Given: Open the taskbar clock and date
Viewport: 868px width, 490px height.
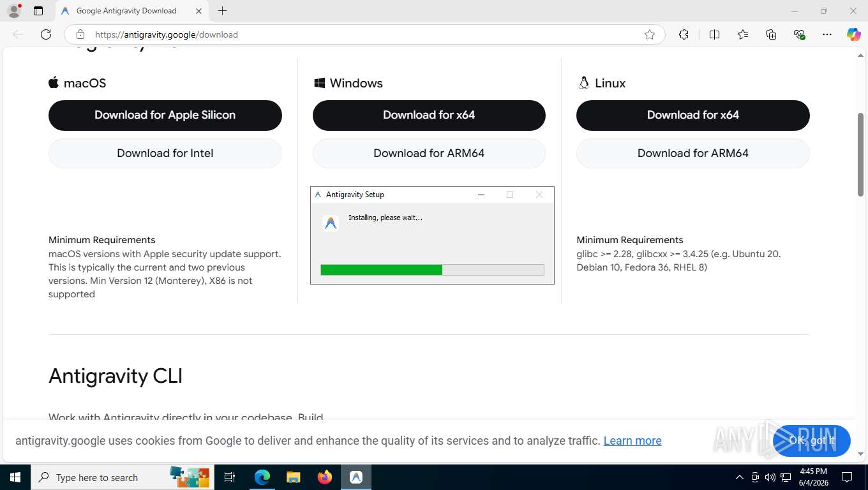Looking at the screenshot, I should coord(813,477).
